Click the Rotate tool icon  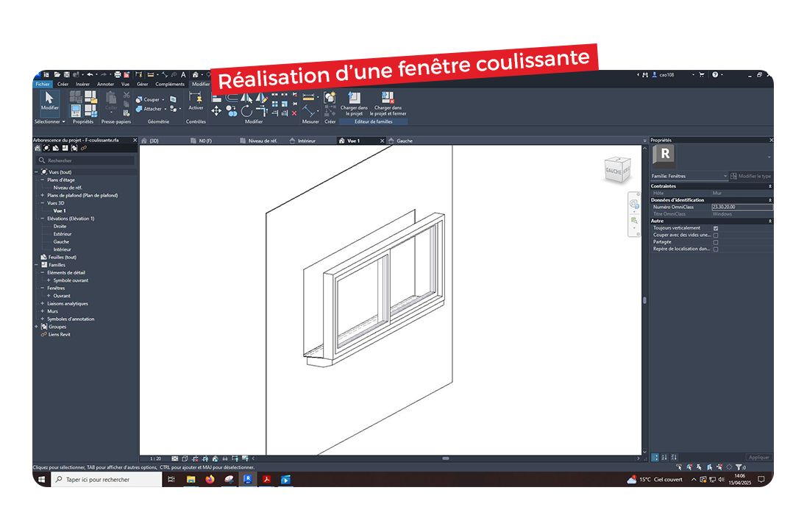(x=246, y=111)
